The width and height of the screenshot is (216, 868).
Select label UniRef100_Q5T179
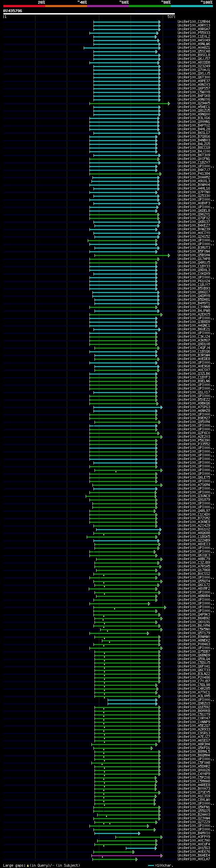coord(194,633)
